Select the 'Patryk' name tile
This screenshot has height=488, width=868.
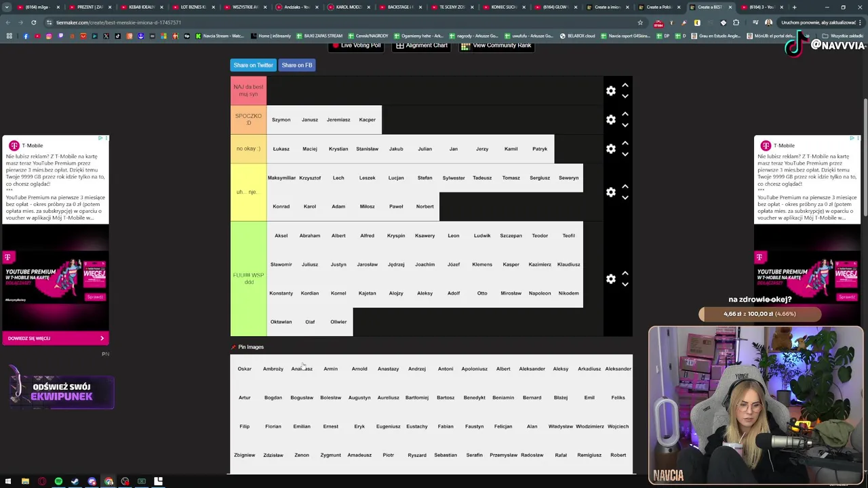[x=540, y=149]
